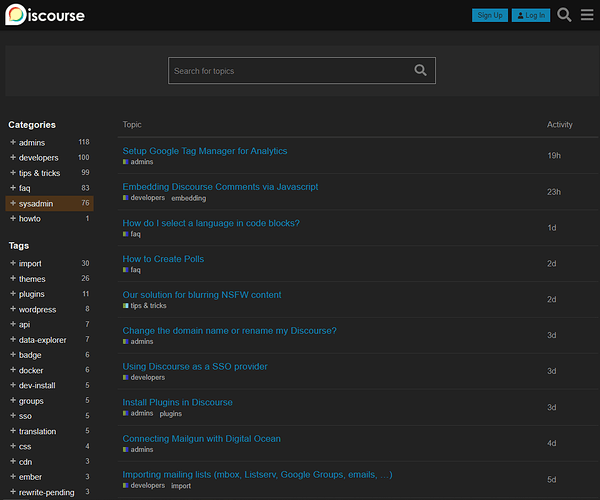Click the plugins tag under Install Plugins topic
The width and height of the screenshot is (600, 500).
(x=171, y=414)
